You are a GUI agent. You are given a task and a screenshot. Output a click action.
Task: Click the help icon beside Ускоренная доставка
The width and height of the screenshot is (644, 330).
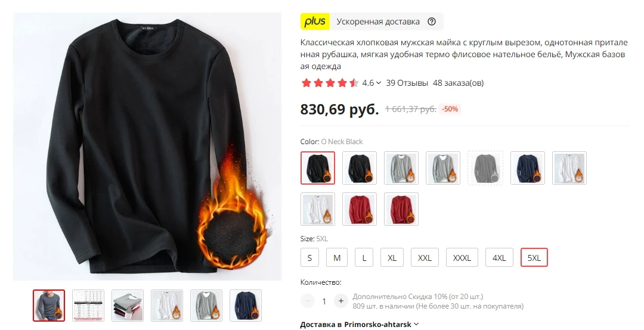pyautogui.click(x=431, y=22)
